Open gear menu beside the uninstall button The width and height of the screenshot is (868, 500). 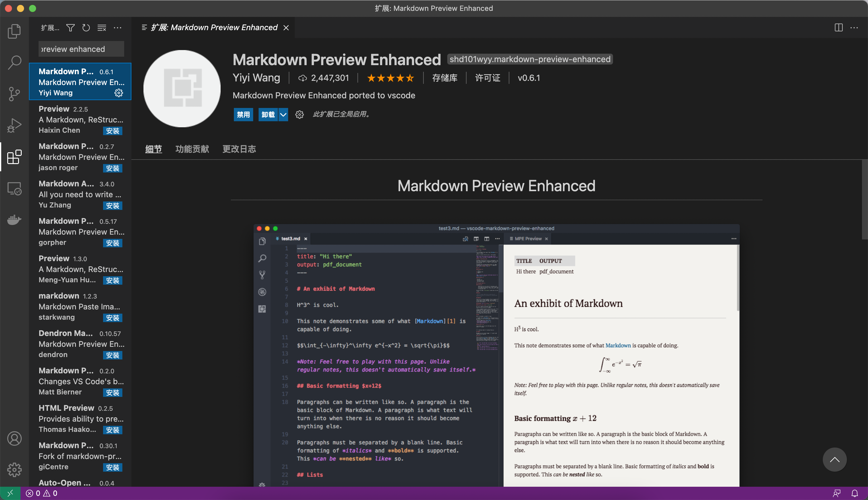click(x=299, y=114)
